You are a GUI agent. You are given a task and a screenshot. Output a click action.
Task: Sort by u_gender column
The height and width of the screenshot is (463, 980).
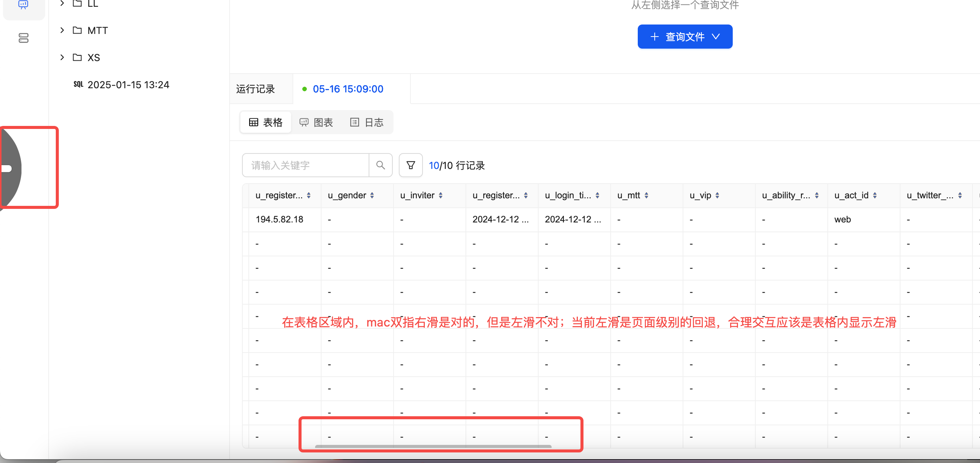[372, 196]
